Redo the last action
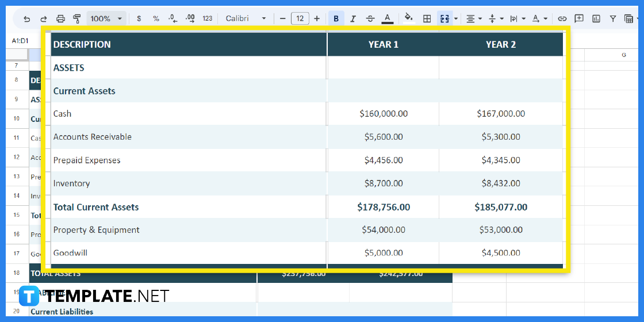Image resolution: width=644 pixels, height=322 pixels. (x=44, y=18)
